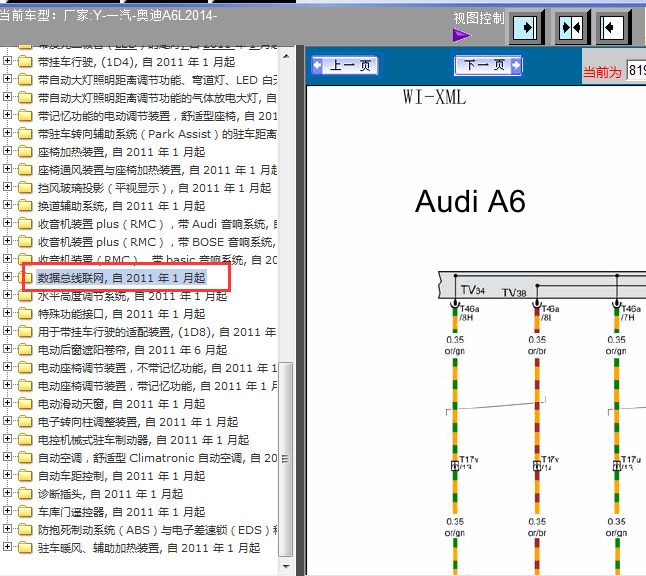
Task: Click the purple play arrow under 视图控制
Action: [461, 35]
